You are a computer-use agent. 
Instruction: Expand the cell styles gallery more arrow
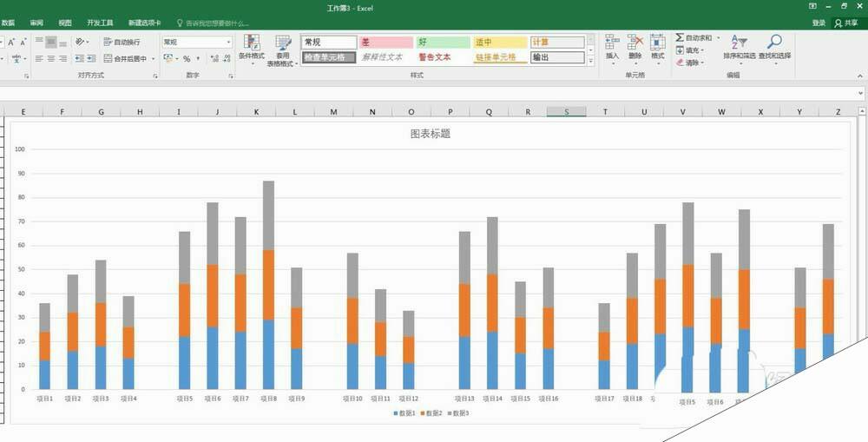click(x=591, y=61)
